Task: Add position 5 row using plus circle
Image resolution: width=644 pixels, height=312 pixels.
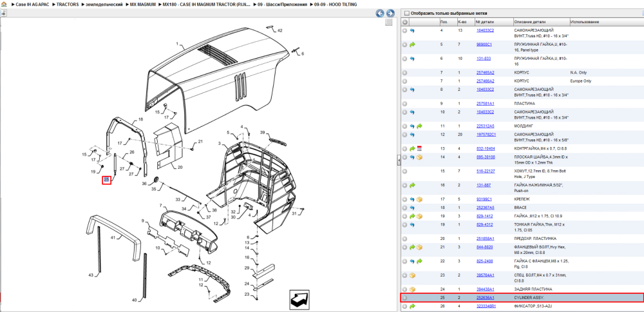Action: pos(404,44)
